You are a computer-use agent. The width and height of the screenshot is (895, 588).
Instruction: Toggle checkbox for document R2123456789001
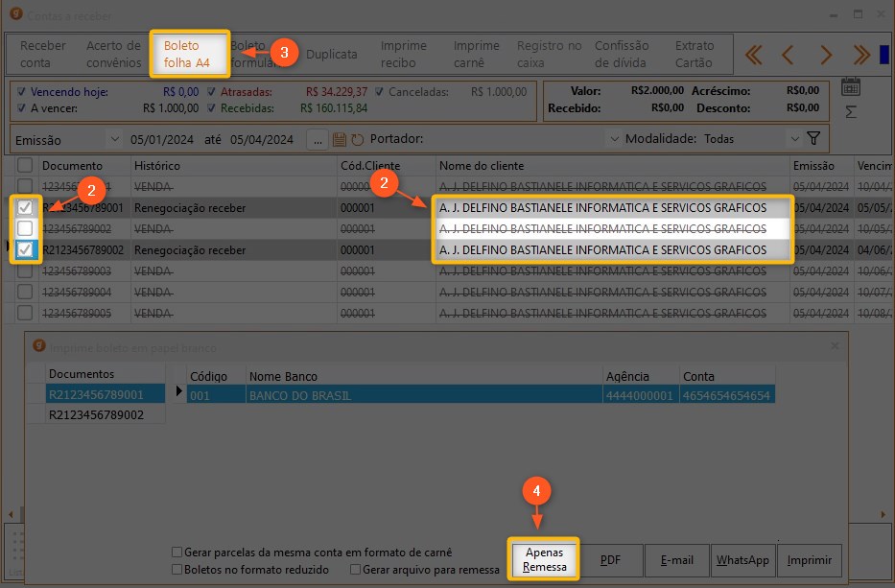pos(26,207)
